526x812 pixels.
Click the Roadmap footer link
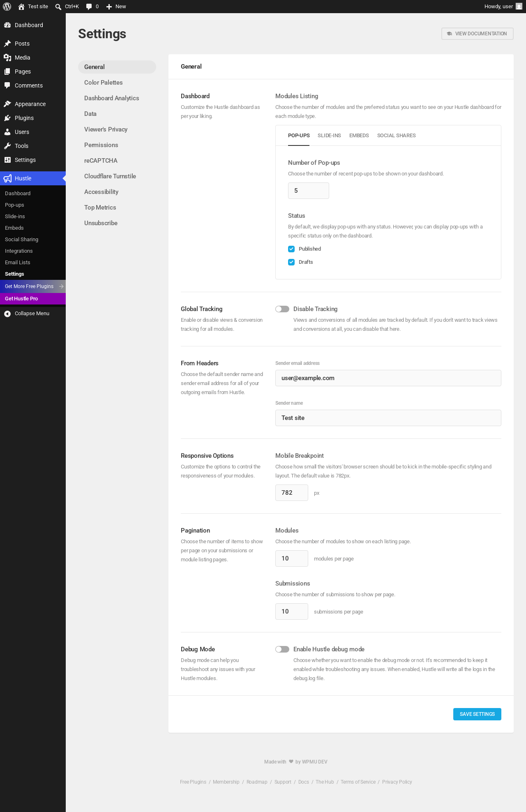tap(257, 782)
